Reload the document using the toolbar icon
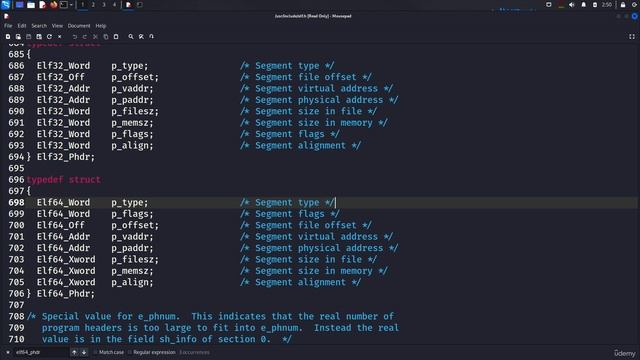The width and height of the screenshot is (640, 360). 49,37
